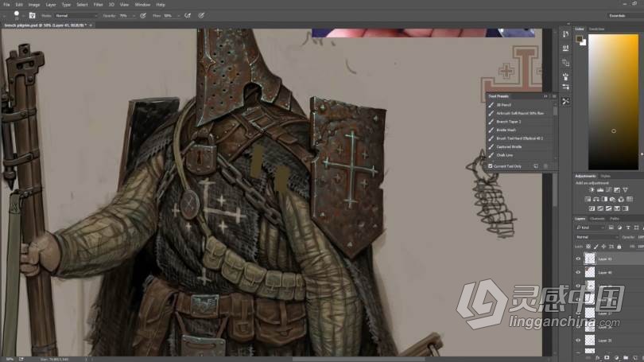Select the Channel Mixer adjustment icon
Screen dimensions: 644x362
click(621, 199)
